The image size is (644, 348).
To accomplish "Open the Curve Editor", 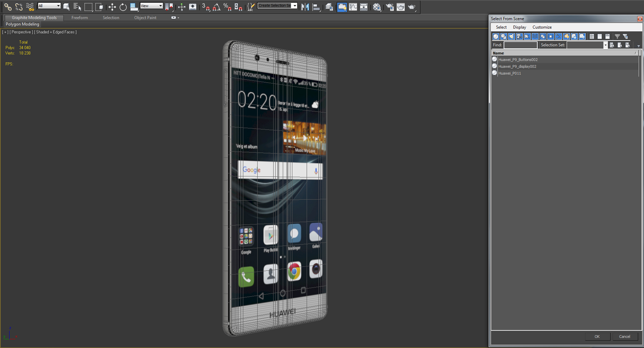I will (x=353, y=7).
